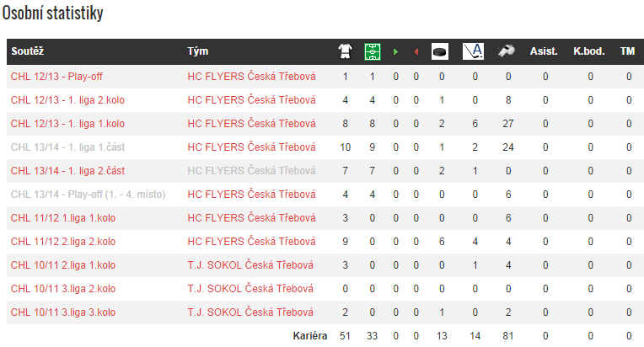Image resolution: width=644 pixels, height=347 pixels.
Task: Click the hockey stick assist icon
Action: click(474, 51)
